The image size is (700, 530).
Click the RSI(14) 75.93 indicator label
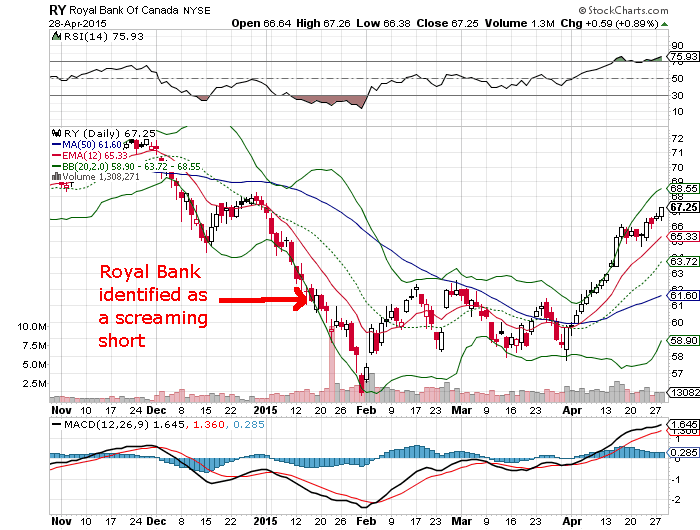[104, 37]
